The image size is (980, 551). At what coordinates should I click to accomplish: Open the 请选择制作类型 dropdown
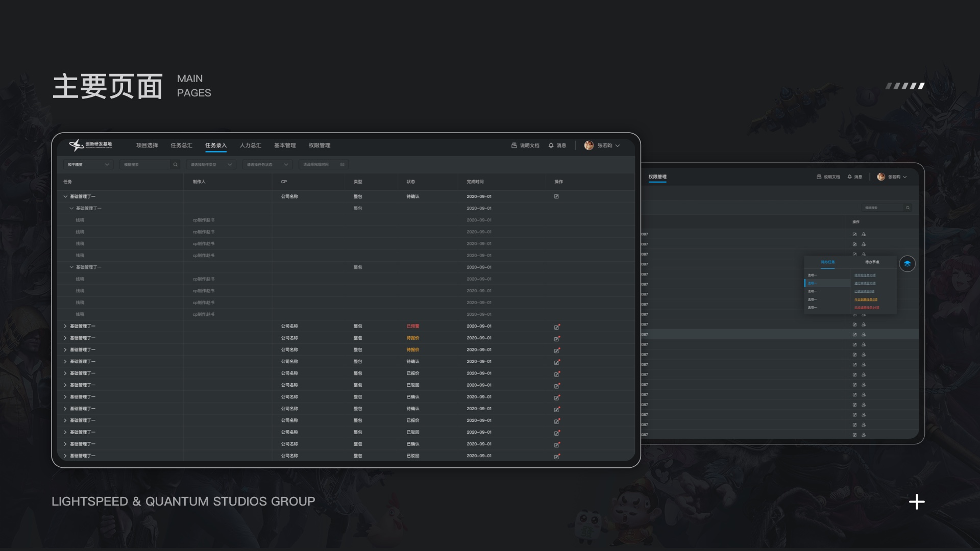[211, 165]
